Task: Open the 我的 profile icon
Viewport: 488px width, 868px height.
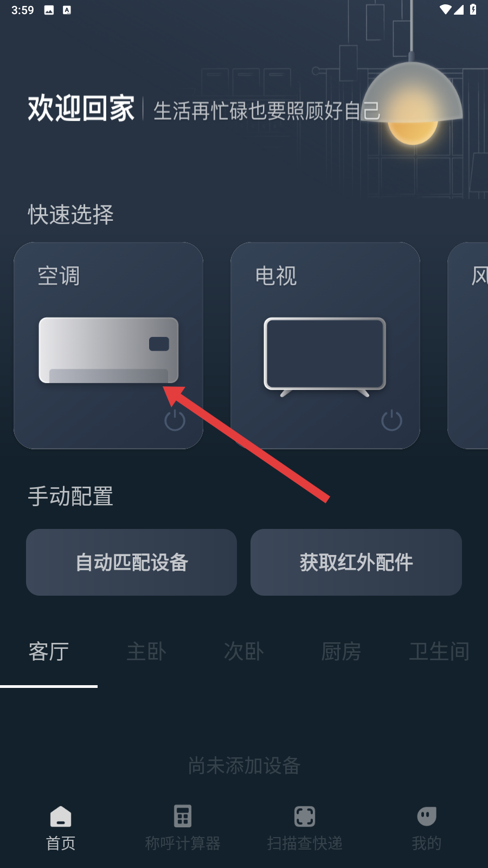Action: [x=427, y=816]
